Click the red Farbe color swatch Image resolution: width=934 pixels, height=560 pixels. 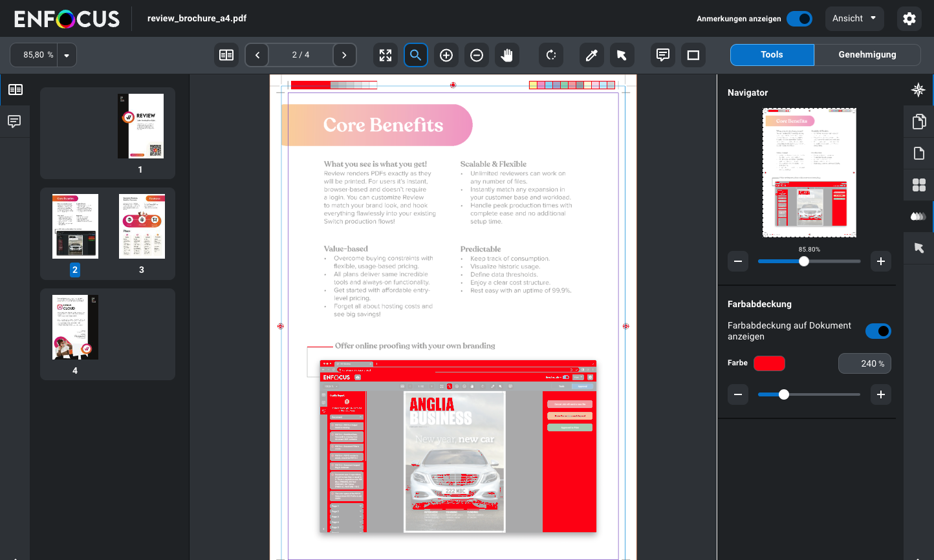pyautogui.click(x=769, y=363)
